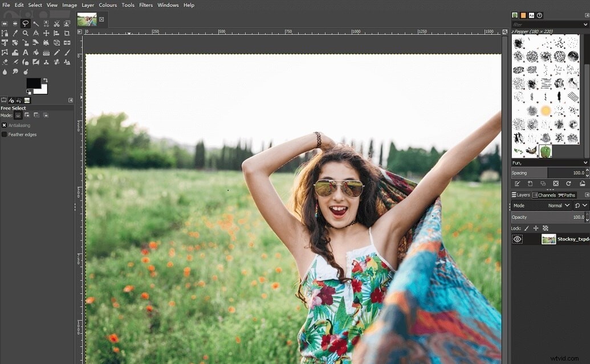The height and width of the screenshot is (364, 590).
Task: Disable Antialiasing for Free Select
Action: click(x=5, y=125)
